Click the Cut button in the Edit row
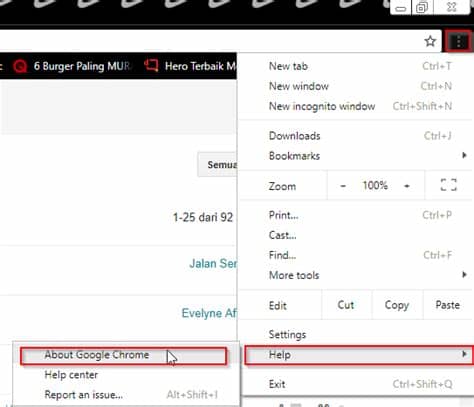This screenshot has height=407, width=474. pyautogui.click(x=346, y=305)
